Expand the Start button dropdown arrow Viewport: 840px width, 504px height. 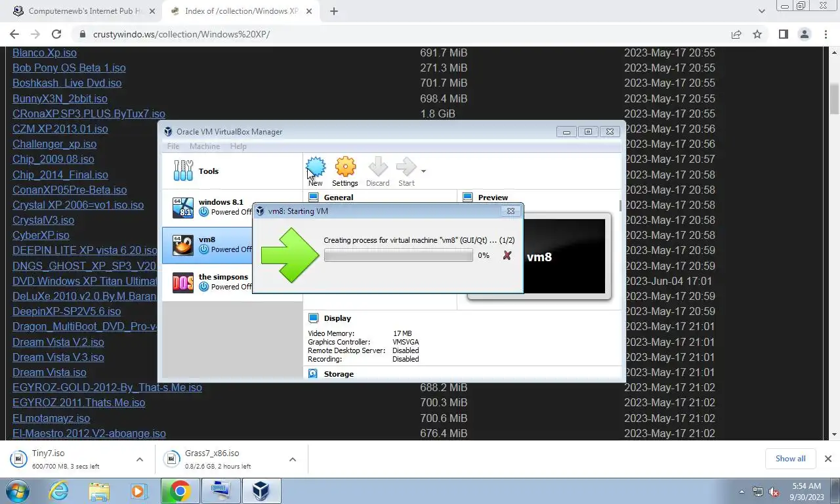tap(423, 171)
